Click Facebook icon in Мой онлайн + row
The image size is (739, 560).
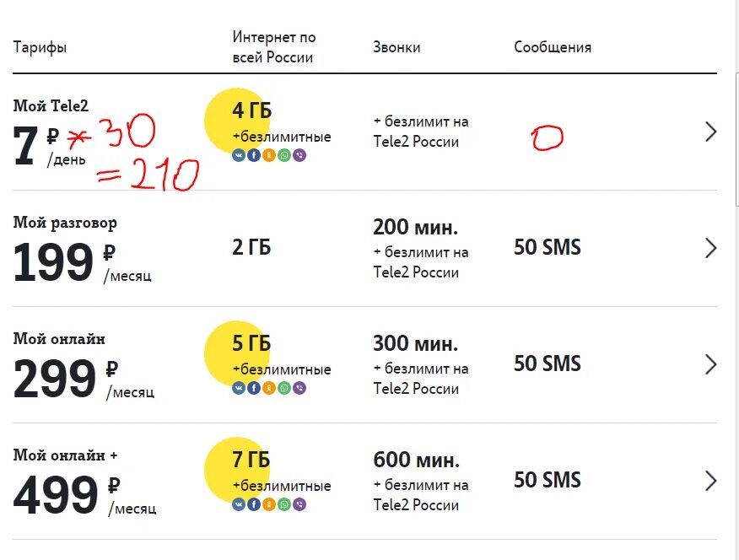pyautogui.click(x=254, y=504)
